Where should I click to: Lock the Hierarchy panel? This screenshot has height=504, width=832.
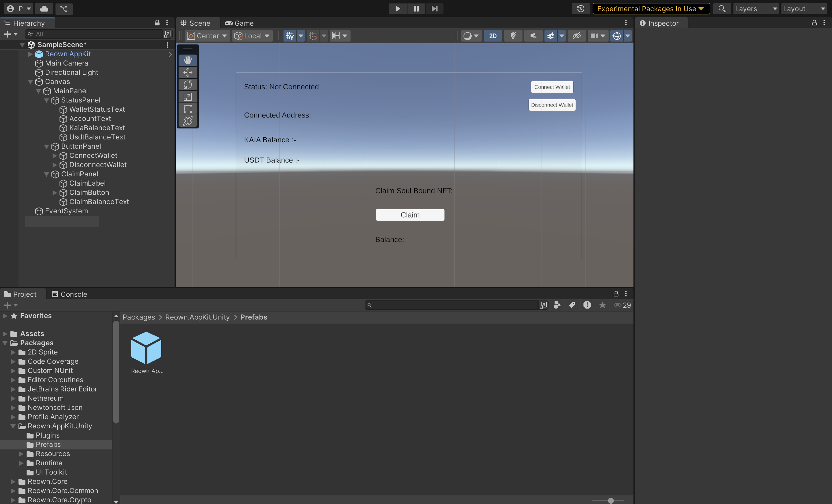click(x=157, y=23)
